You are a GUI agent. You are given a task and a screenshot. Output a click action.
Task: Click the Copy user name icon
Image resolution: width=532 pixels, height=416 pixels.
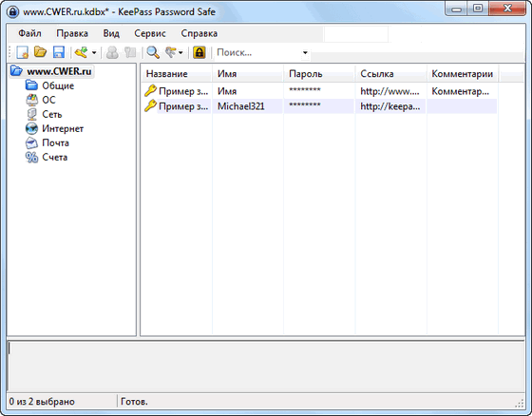[112, 52]
